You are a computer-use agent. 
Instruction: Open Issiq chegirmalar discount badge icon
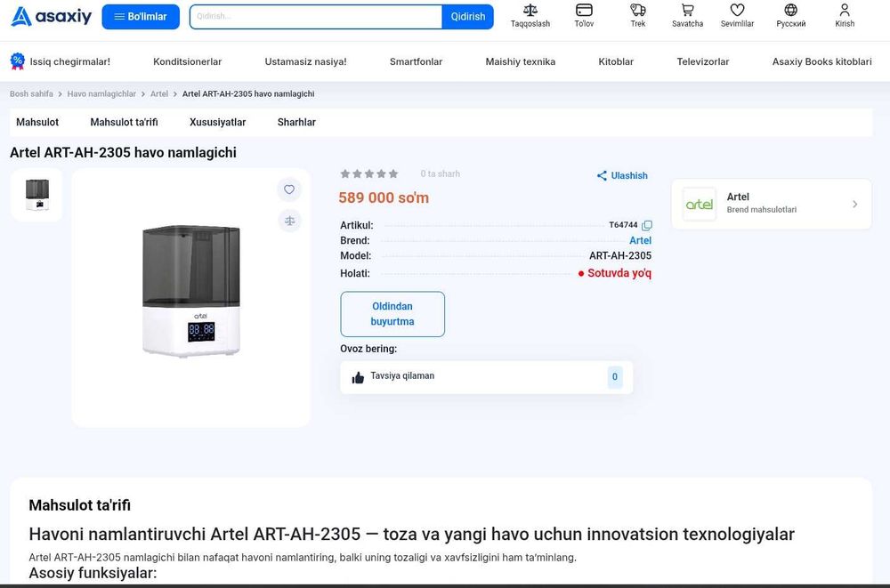click(18, 61)
